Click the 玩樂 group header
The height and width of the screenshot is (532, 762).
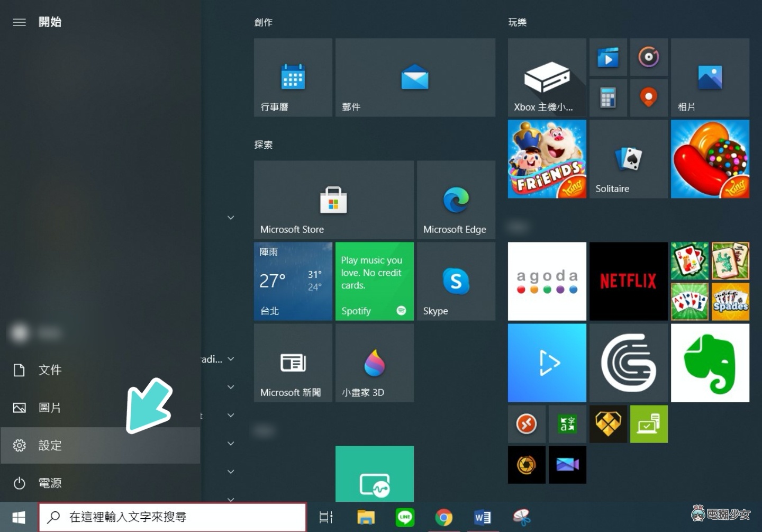(518, 22)
